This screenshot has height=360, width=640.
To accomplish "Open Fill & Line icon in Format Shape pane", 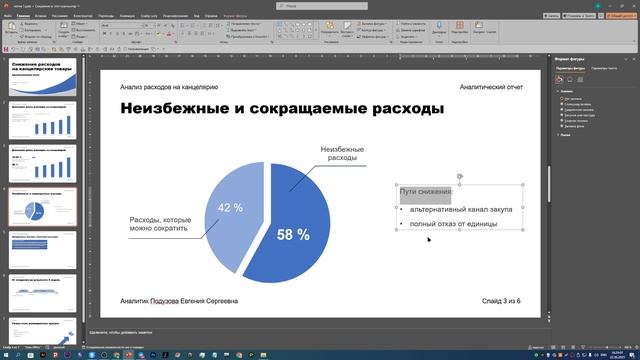I will [x=559, y=79].
